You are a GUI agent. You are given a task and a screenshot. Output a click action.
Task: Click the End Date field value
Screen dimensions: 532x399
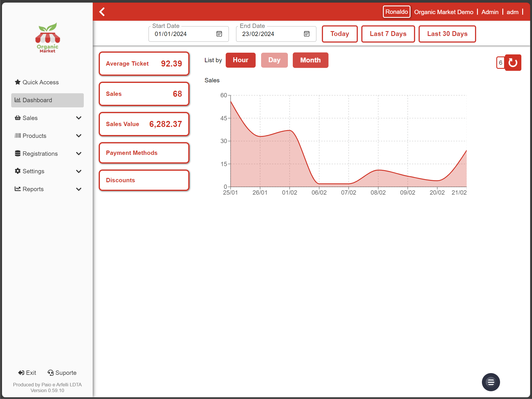pyautogui.click(x=258, y=34)
